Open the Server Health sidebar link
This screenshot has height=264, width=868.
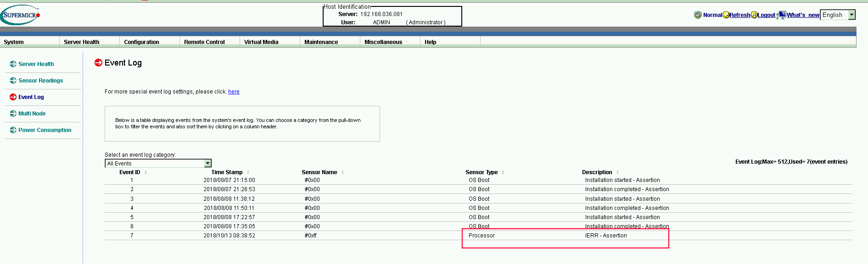(36, 64)
